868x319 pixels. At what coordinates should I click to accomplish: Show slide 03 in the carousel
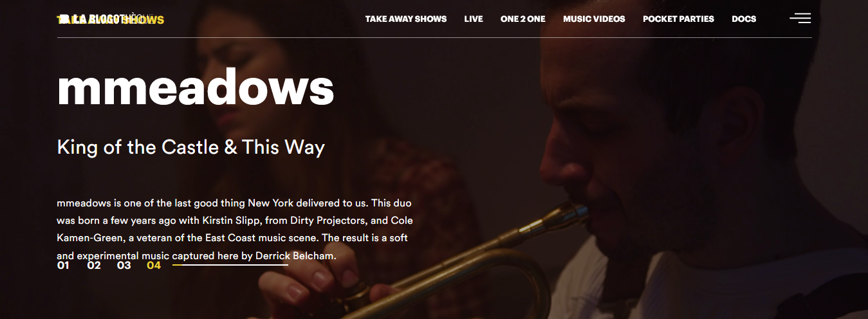pyautogui.click(x=124, y=265)
